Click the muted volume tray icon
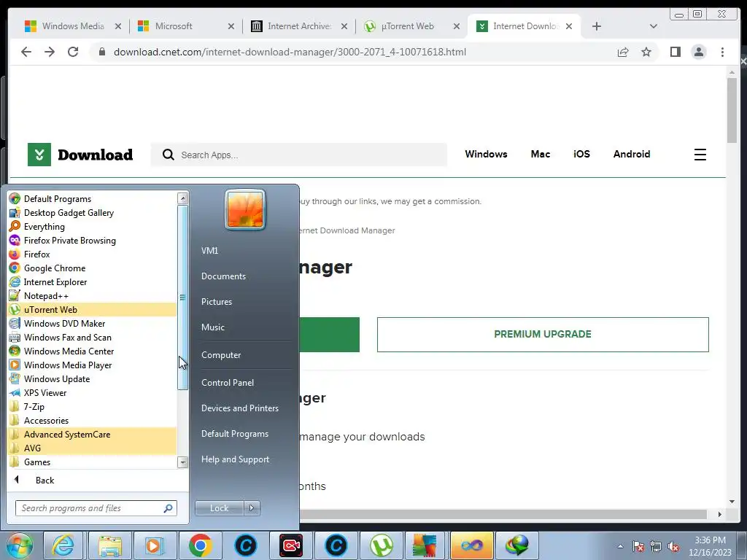The image size is (747, 560). click(673, 547)
